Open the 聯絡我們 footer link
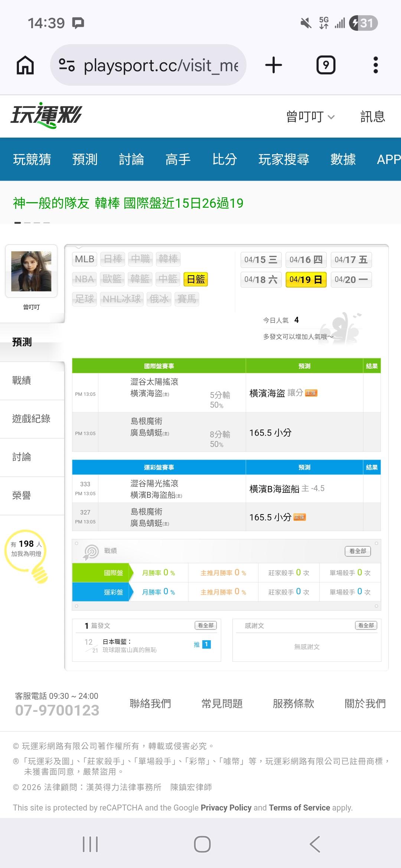 click(150, 703)
